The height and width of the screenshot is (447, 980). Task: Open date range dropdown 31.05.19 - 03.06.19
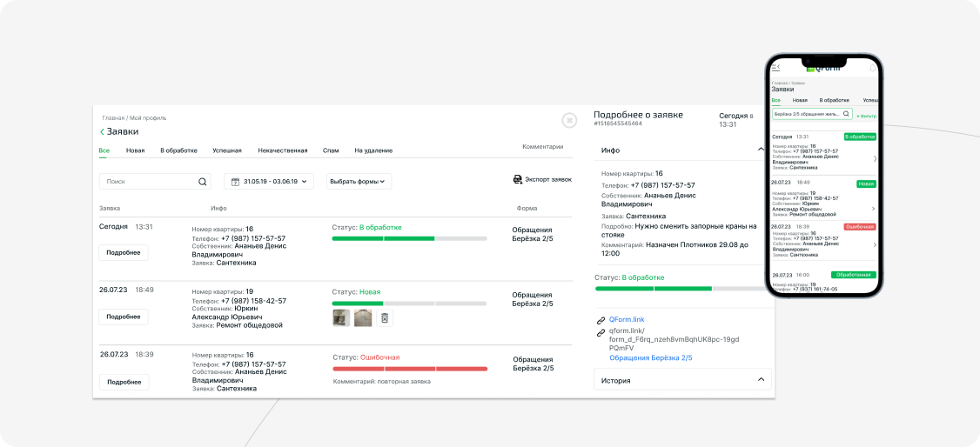[x=269, y=182]
